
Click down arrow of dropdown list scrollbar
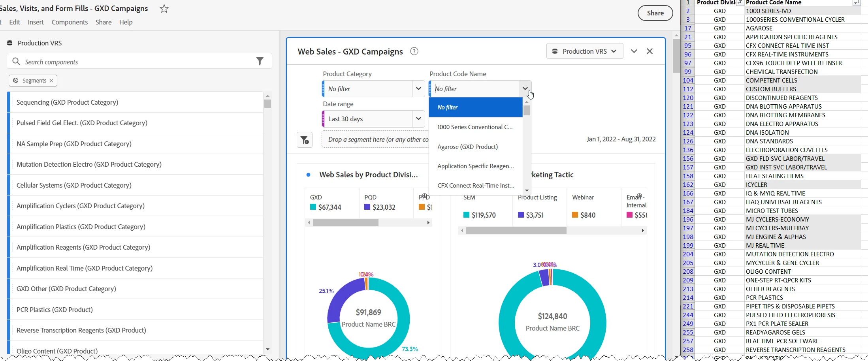[x=527, y=191]
